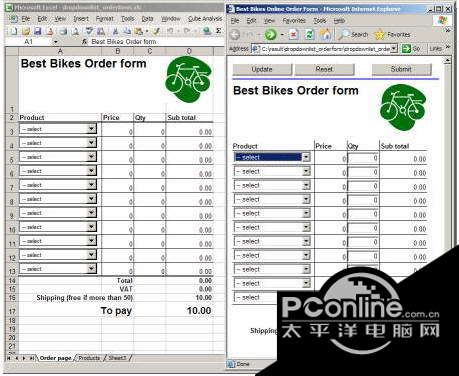Click the Redo arrow in Excel toolbar
The height and width of the screenshot is (376, 459).
tap(186, 31)
